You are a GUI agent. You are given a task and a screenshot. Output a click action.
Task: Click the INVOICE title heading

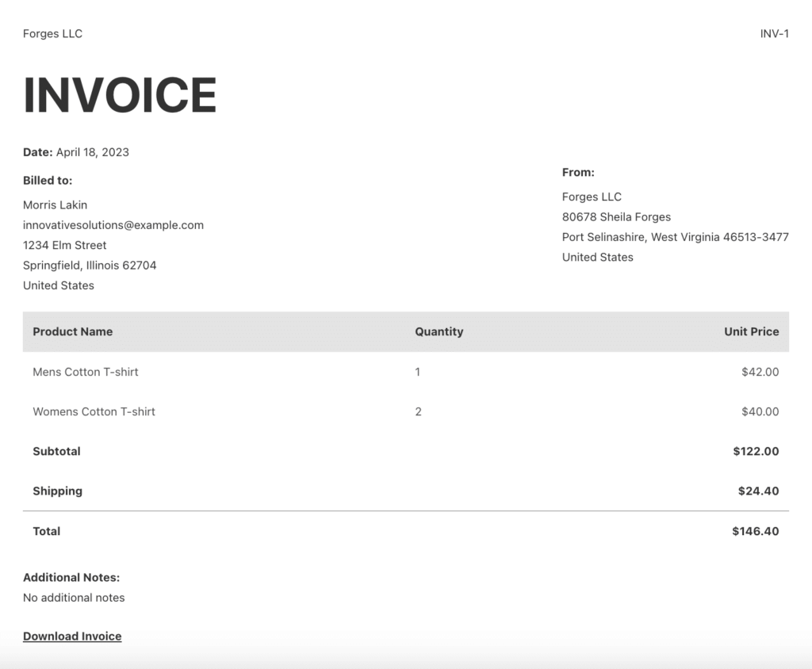click(120, 94)
